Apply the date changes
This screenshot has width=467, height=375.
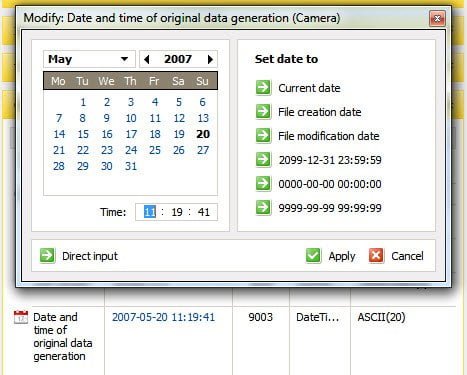(342, 256)
